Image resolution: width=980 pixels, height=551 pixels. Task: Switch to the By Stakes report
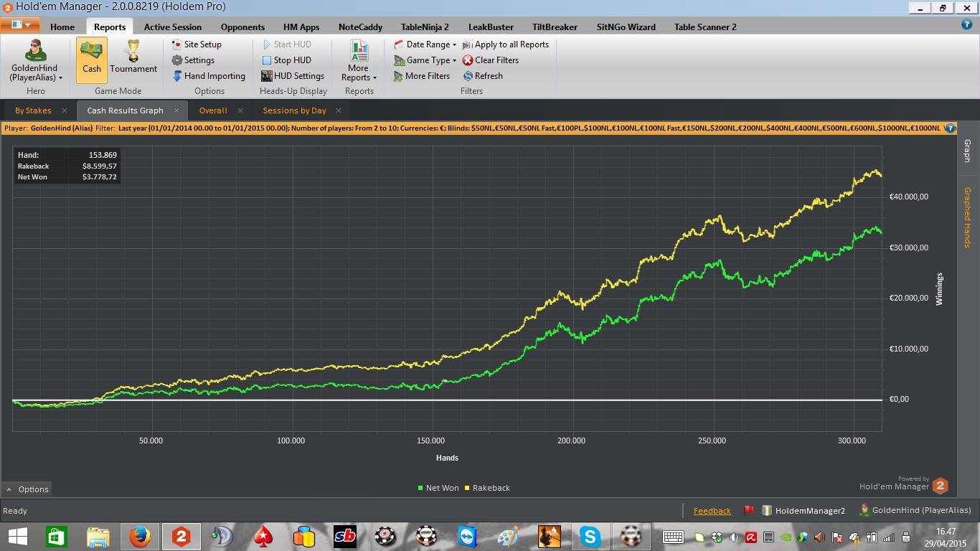pos(33,110)
